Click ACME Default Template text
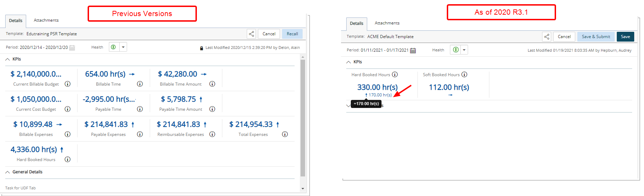 click(390, 37)
